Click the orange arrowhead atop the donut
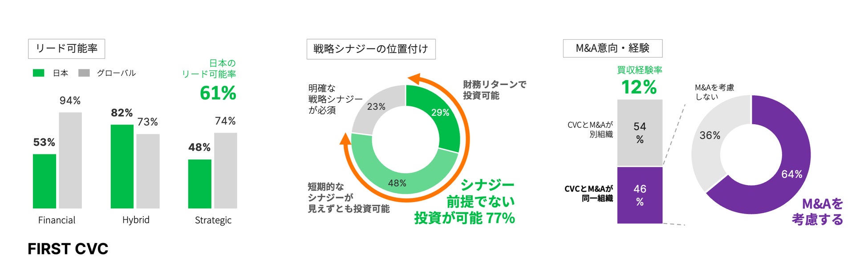 (414, 79)
